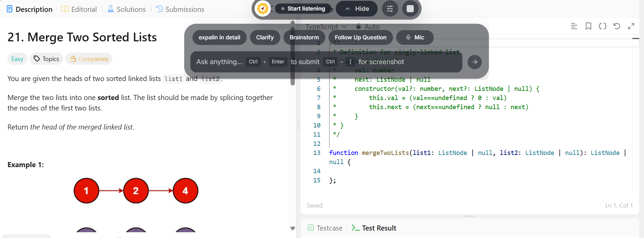Hide the assistant overlay panel
This screenshot has width=644, height=238.
click(357, 9)
